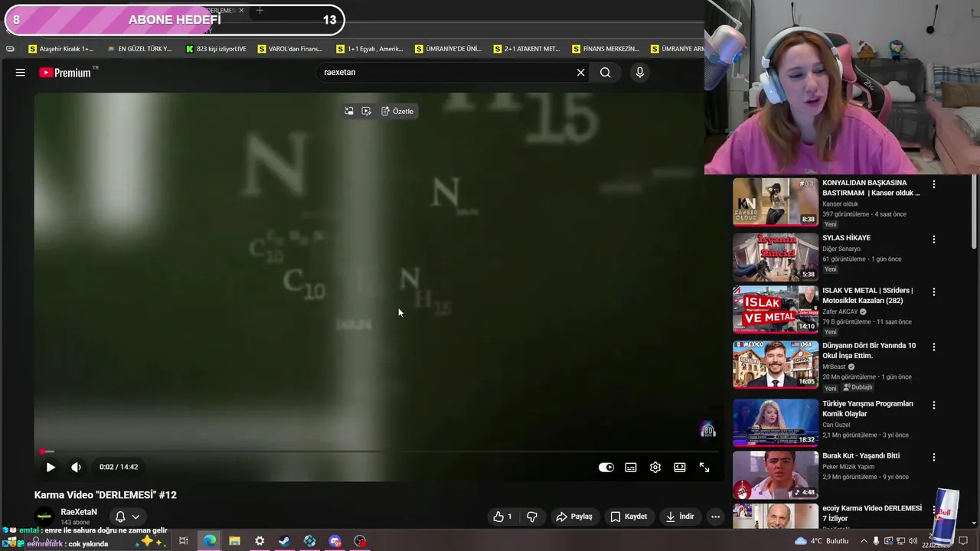This screenshot has width=980, height=551.
Task: Save the video with the Kaydet button
Action: click(x=629, y=517)
